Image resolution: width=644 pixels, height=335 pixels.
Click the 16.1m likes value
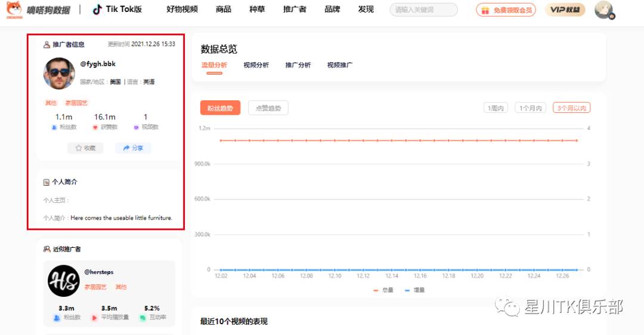point(105,117)
